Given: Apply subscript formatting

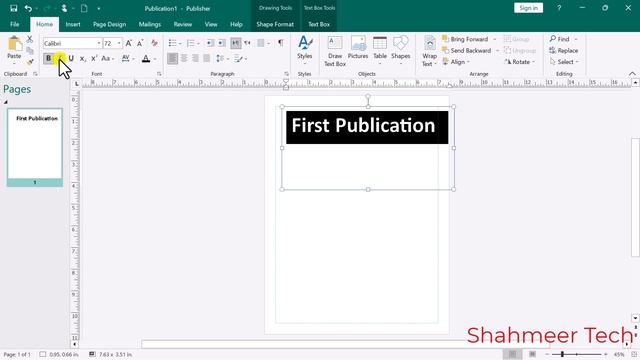Looking at the screenshot, I should pos(82,59).
